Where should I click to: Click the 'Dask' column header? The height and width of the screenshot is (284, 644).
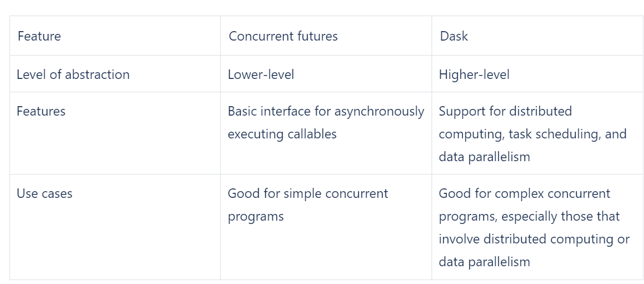click(454, 37)
